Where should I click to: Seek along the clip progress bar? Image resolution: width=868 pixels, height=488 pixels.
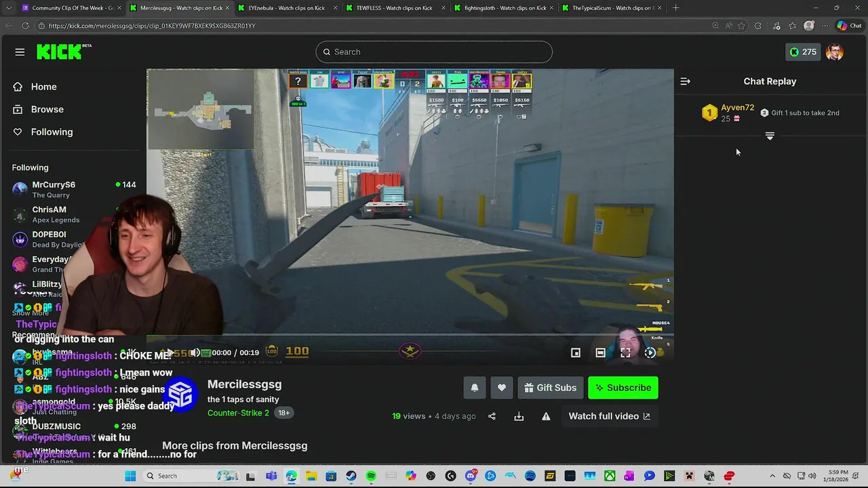(410, 335)
